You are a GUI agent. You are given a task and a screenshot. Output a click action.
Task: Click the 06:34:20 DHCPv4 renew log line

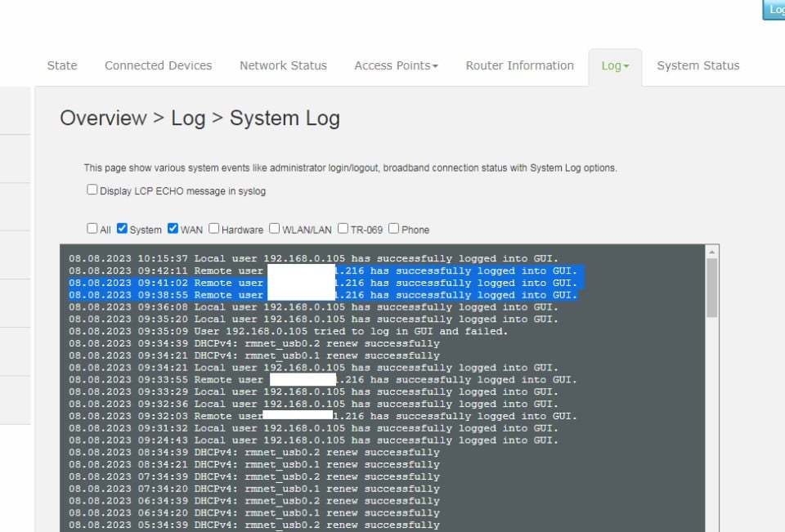(254, 513)
